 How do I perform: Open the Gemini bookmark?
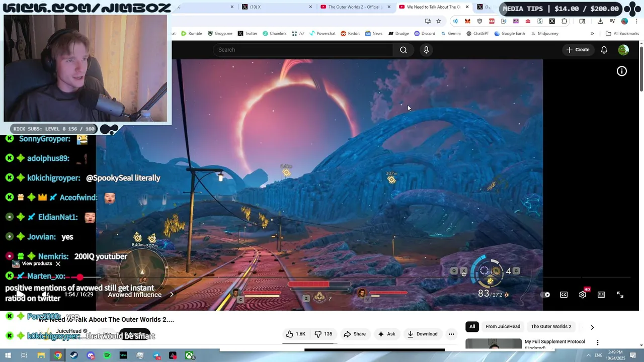point(450,34)
